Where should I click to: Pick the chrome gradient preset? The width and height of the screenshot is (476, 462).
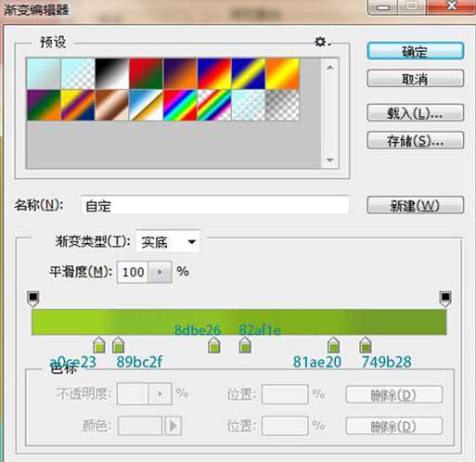point(146,105)
